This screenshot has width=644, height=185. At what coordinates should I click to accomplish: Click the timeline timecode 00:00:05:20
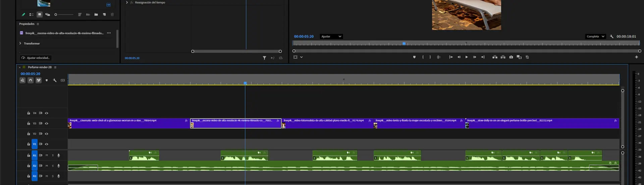pos(31,74)
